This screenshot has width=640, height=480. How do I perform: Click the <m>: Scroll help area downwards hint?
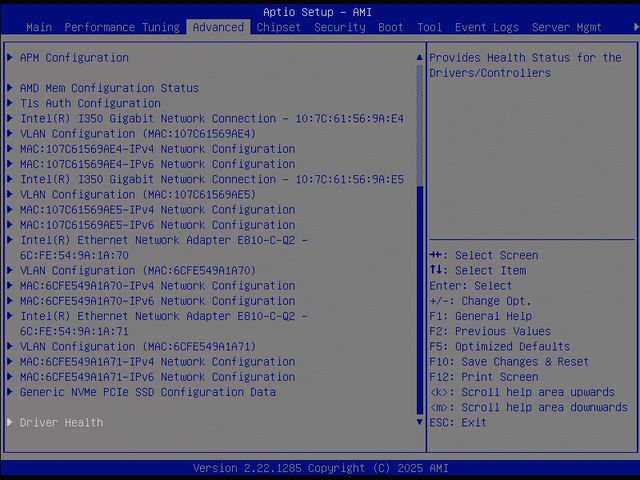[x=529, y=407]
